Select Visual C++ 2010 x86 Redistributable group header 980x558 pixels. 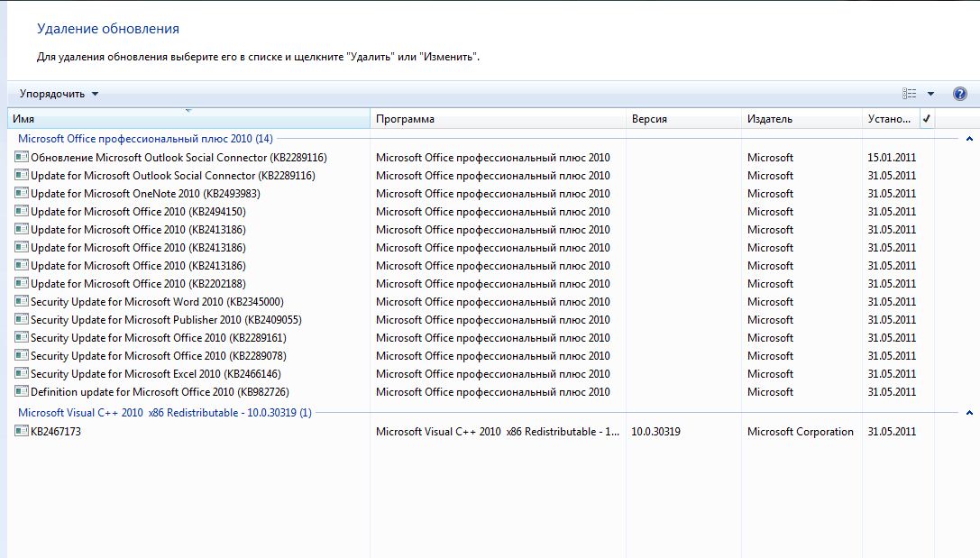point(165,412)
